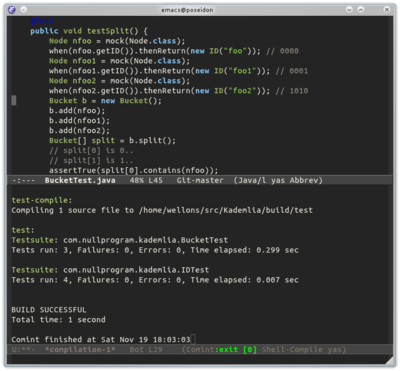Click the Bucket[] split = b.split(); line
The height and width of the screenshot is (371, 400).
[x=112, y=141]
